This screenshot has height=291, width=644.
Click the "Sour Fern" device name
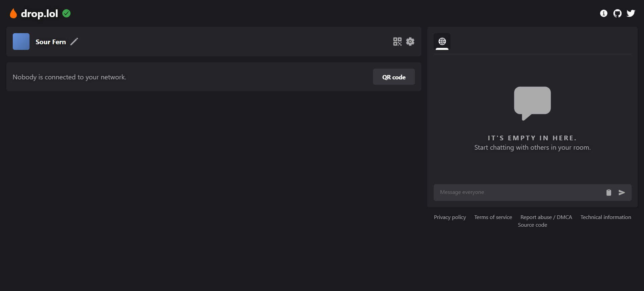click(51, 42)
